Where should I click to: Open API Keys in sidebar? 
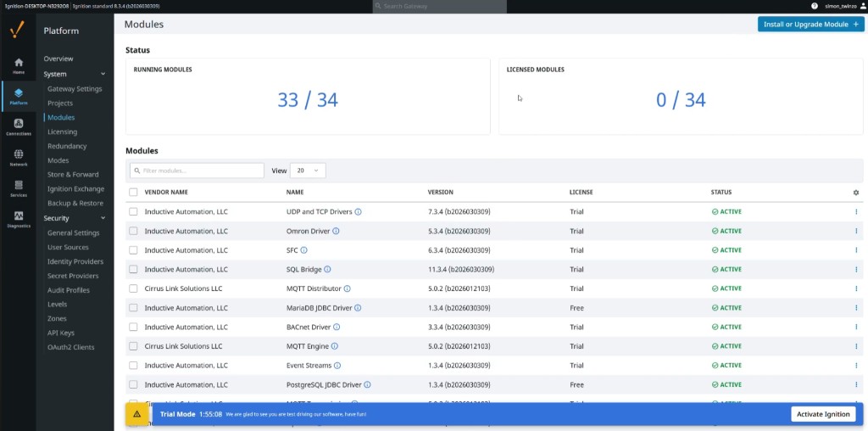[x=61, y=333]
